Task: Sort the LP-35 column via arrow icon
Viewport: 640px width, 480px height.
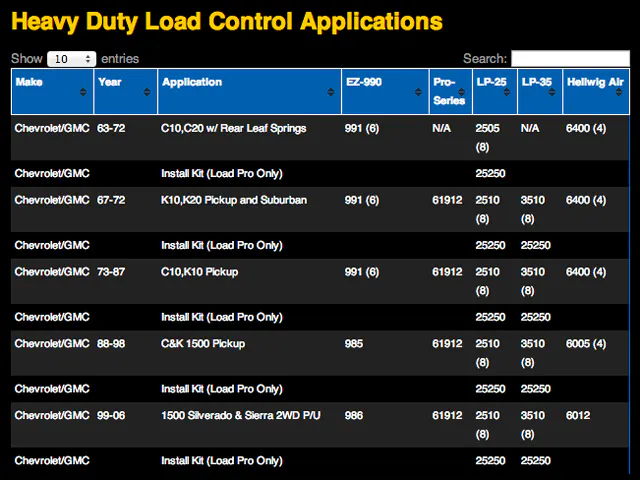Action: pos(553,92)
